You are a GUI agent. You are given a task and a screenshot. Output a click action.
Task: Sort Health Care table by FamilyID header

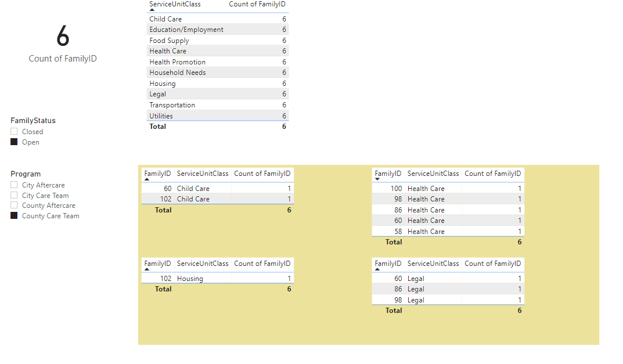(388, 174)
